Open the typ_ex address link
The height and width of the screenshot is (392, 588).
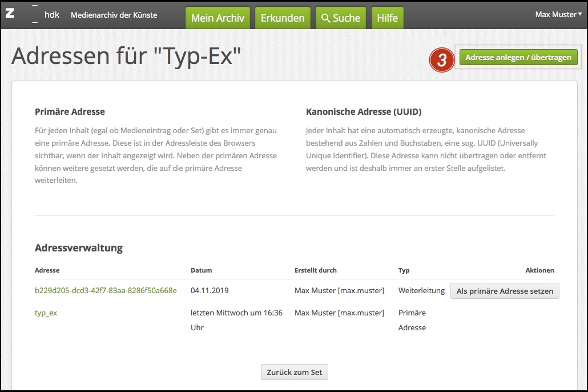point(46,313)
